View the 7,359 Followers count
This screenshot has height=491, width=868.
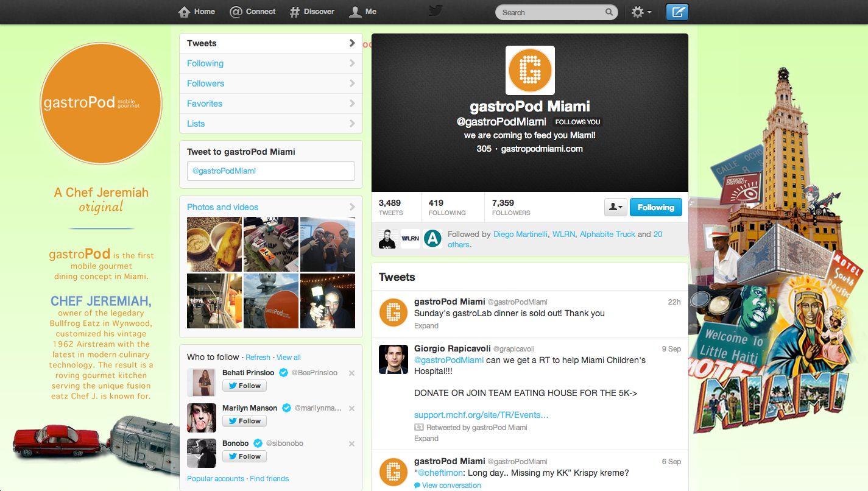tap(511, 207)
